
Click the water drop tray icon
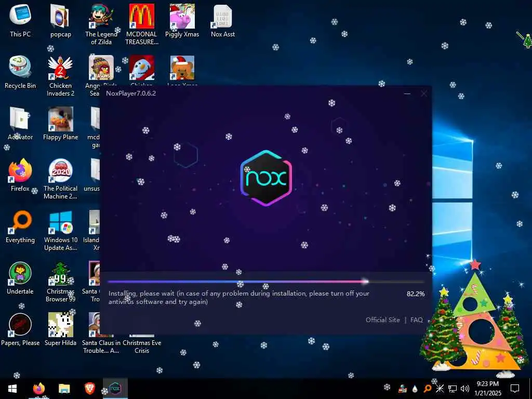click(415, 389)
